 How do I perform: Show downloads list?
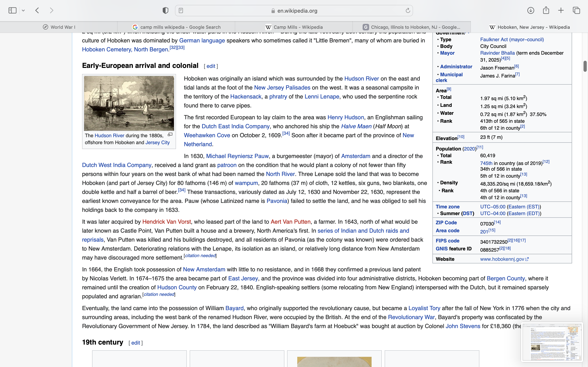[531, 10]
